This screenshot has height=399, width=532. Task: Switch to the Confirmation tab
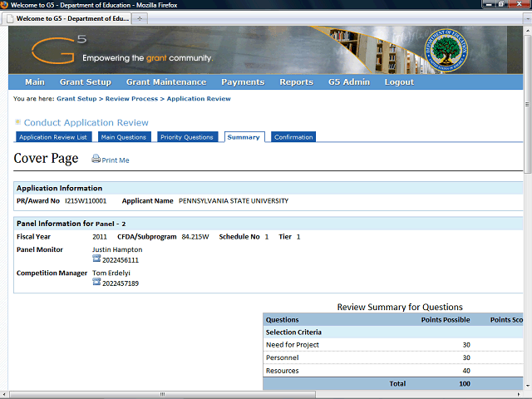[293, 137]
